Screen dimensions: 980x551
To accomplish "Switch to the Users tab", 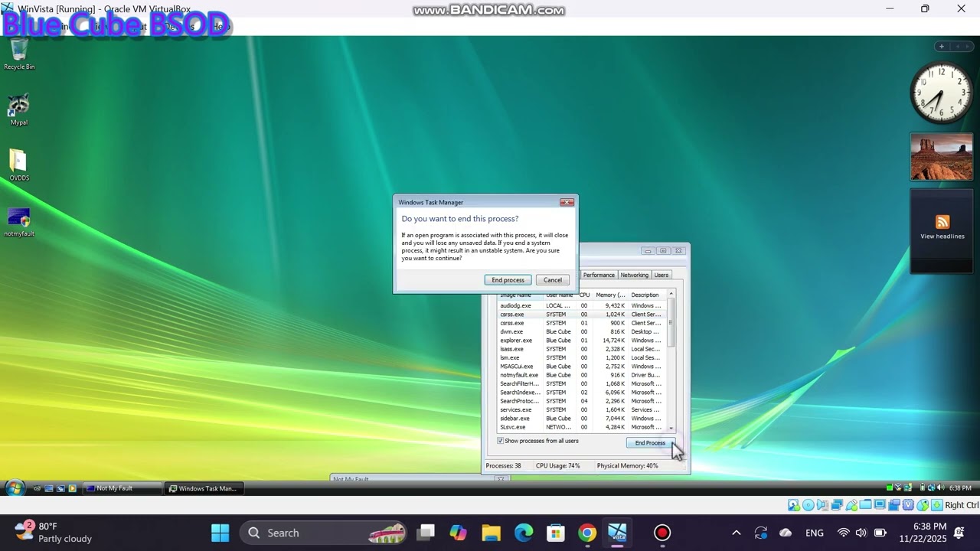I will click(x=661, y=275).
